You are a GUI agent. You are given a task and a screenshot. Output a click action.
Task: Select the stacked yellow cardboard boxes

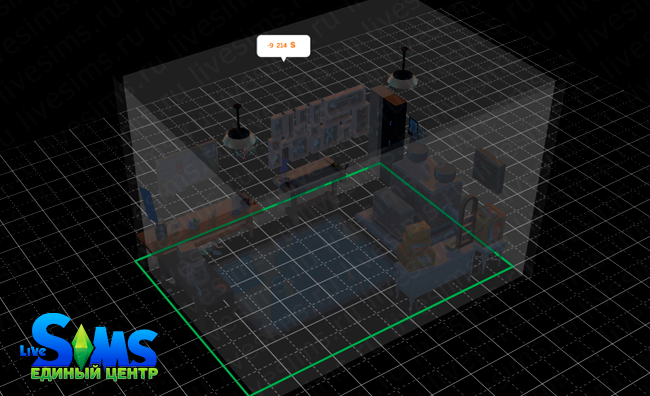point(416,246)
